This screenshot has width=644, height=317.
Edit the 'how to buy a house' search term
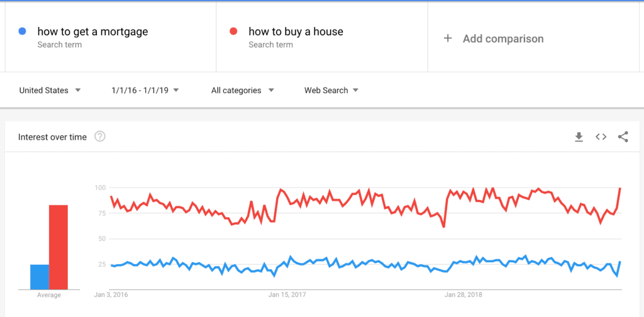pos(296,31)
